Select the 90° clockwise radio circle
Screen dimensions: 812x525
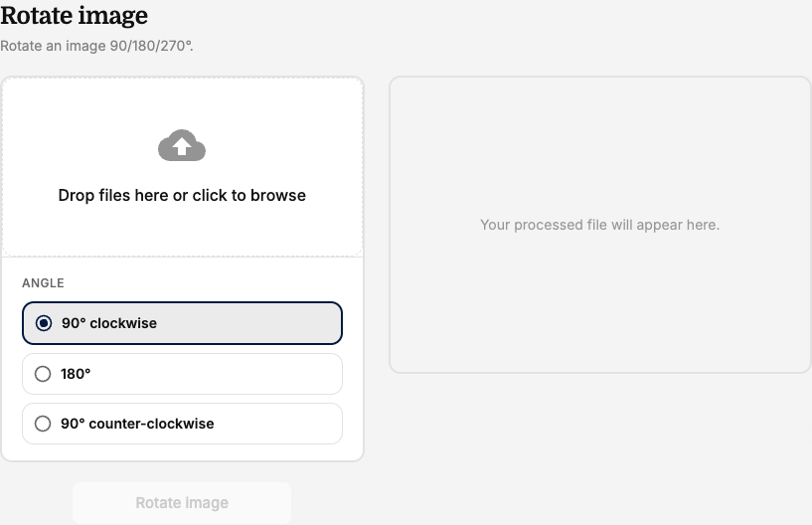click(x=44, y=323)
